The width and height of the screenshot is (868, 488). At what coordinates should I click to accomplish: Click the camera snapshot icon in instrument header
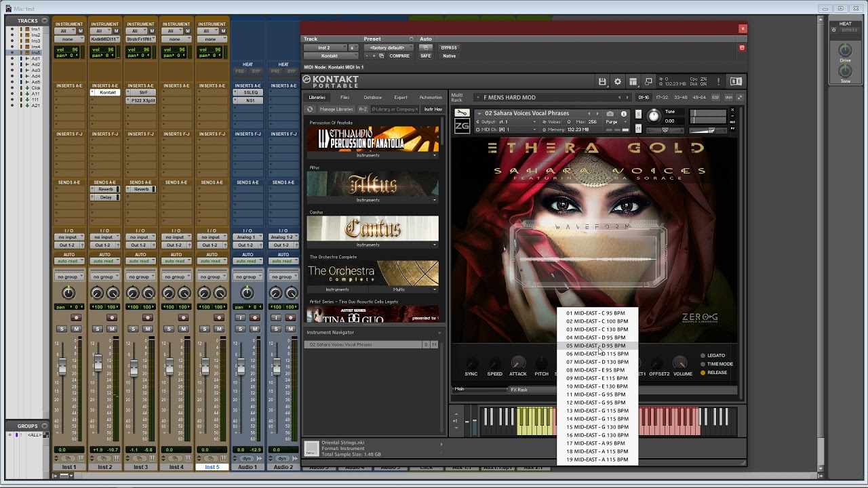click(610, 114)
